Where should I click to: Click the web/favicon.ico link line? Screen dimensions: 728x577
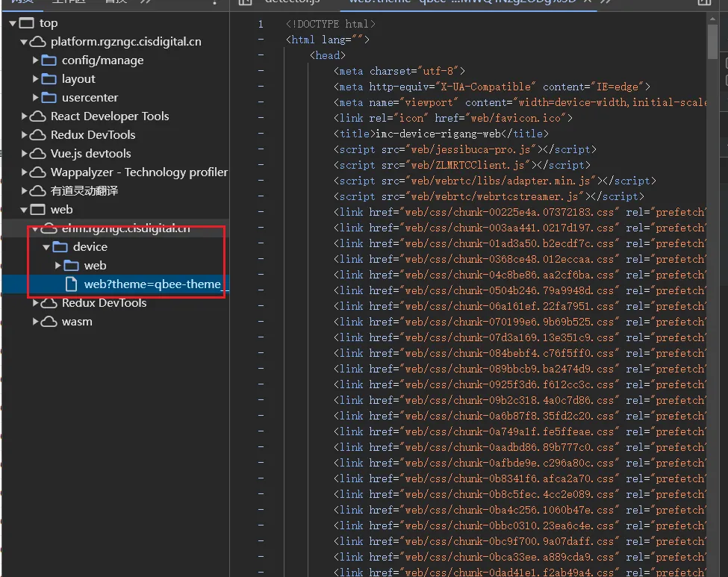[x=452, y=119]
